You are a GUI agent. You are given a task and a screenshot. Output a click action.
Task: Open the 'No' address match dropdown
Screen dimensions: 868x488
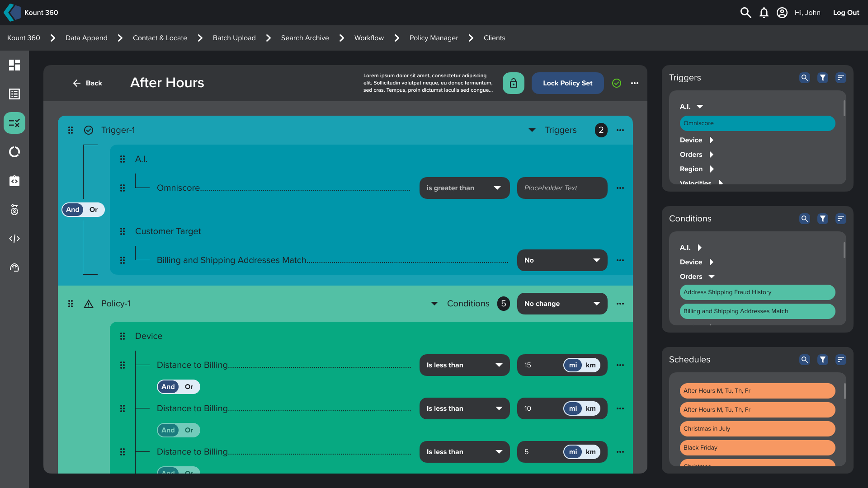(x=562, y=260)
